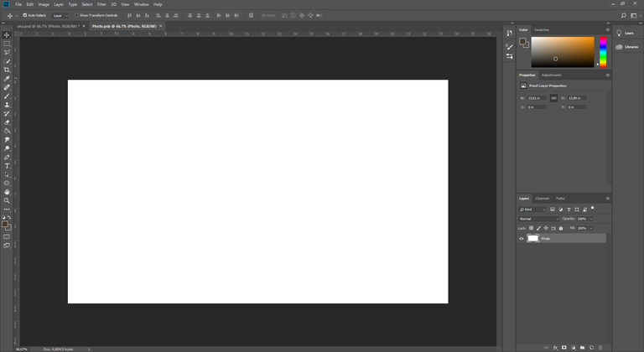Create a new layer
The image size is (644, 352).
tap(591, 348)
